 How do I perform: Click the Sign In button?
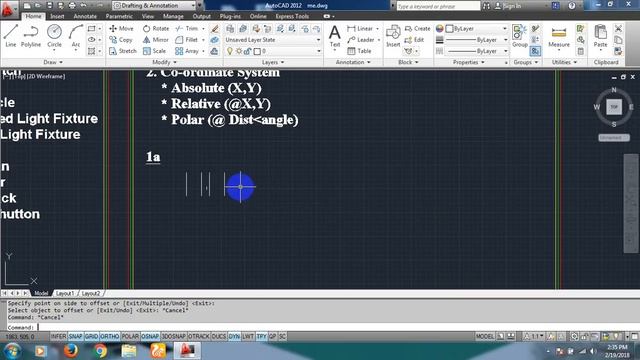[x=508, y=6]
